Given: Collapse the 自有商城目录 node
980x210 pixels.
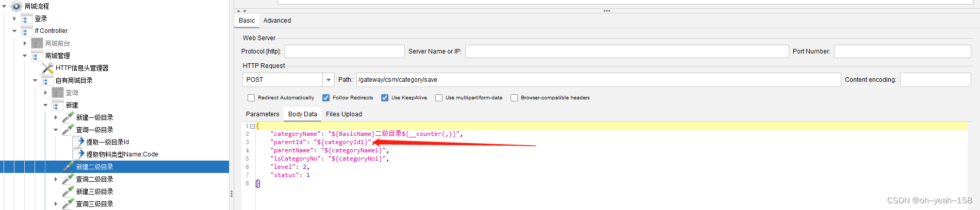Looking at the screenshot, I should (35, 80).
